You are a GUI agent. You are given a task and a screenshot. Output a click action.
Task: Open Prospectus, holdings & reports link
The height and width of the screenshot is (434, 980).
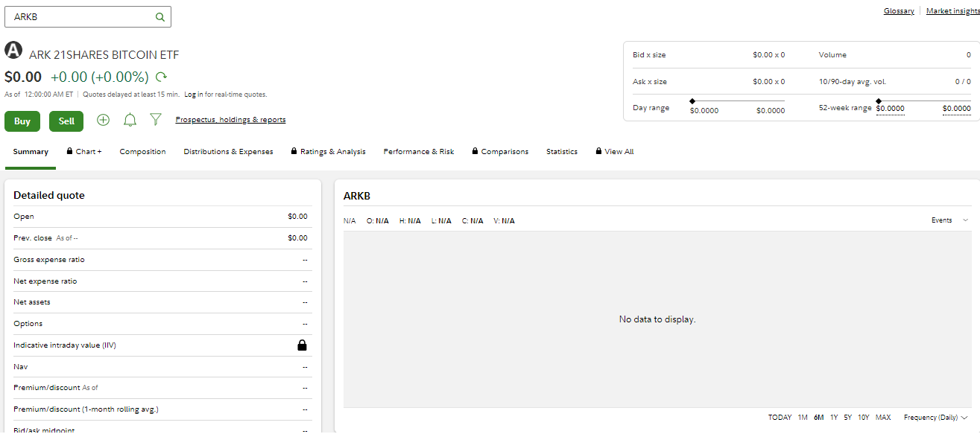(x=231, y=120)
